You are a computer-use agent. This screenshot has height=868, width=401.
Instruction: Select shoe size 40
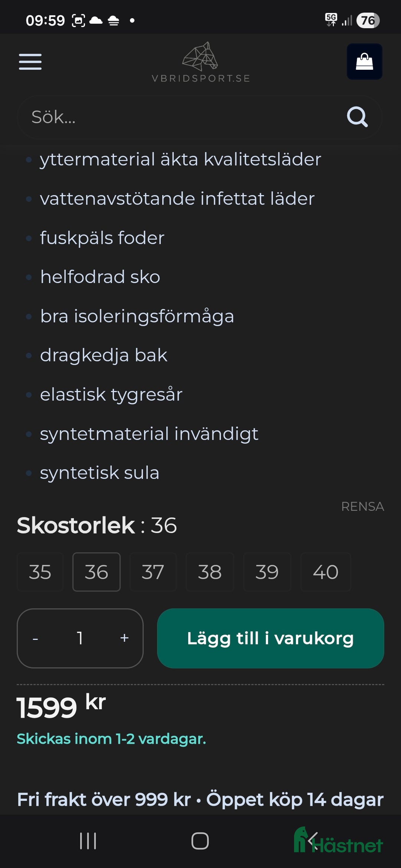(x=325, y=572)
